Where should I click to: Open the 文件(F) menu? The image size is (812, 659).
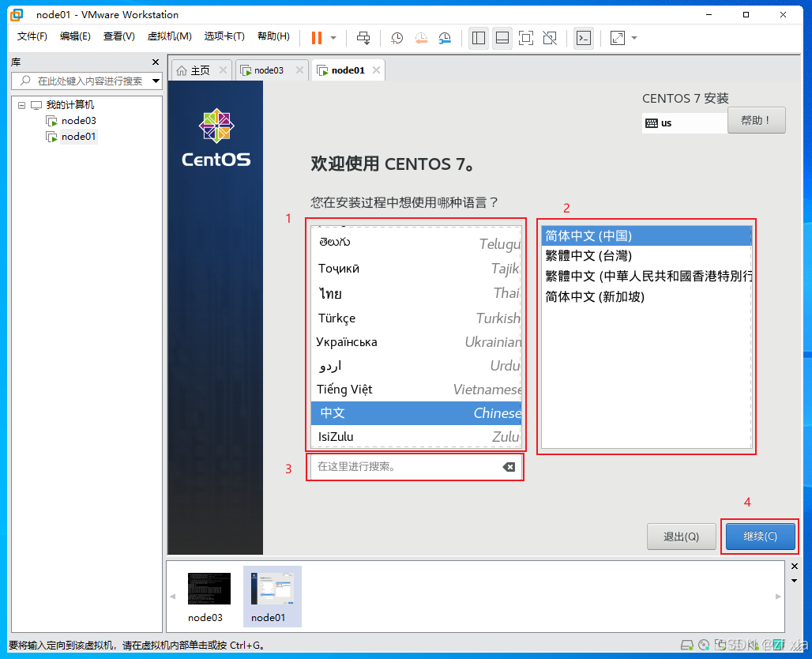(32, 36)
